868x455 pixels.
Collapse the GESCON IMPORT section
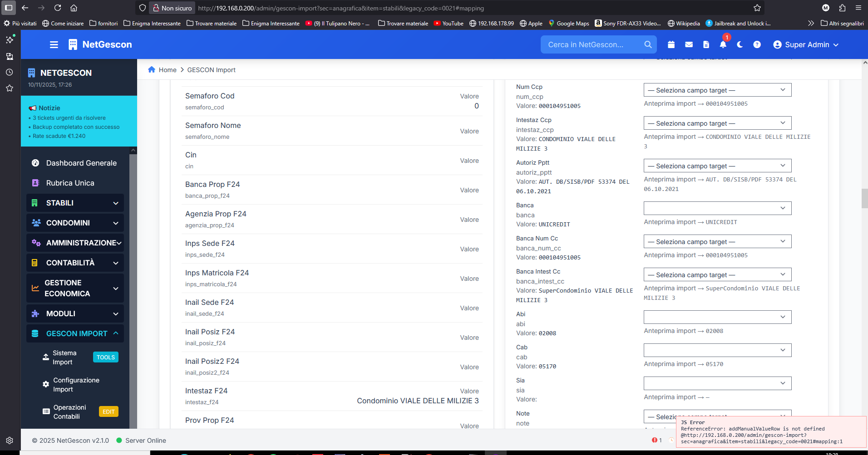pyautogui.click(x=75, y=333)
